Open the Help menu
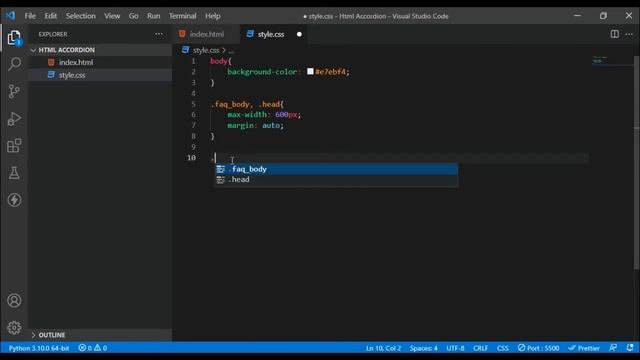Screen dimensions: 640x360 [213, 16]
